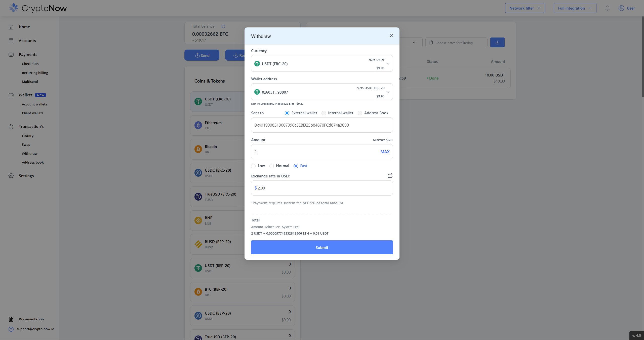Click the Home sidebar icon
The width and height of the screenshot is (644, 340).
[x=11, y=27]
